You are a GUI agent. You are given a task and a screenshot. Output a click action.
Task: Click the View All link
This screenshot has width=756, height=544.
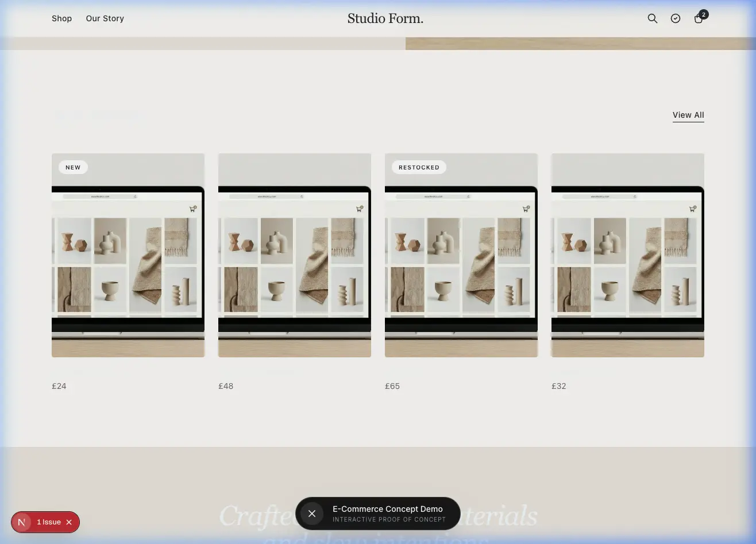(688, 115)
